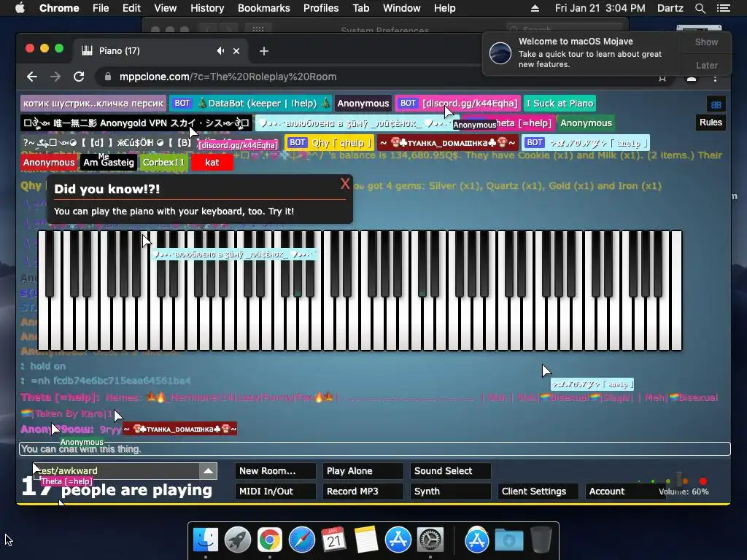Viewport: 747px width, 560px height.
Task: Open the Chrome File menu
Action: tap(101, 8)
